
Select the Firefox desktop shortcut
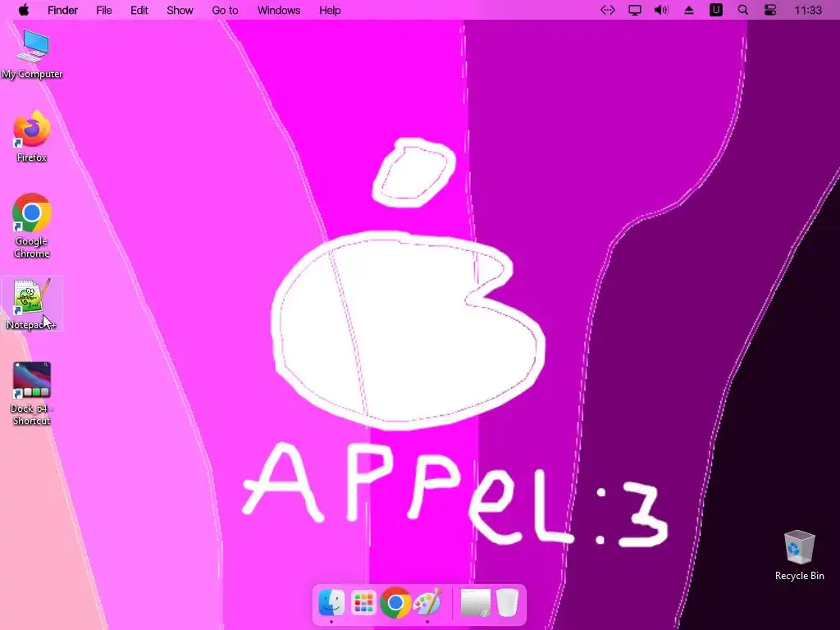(x=32, y=137)
